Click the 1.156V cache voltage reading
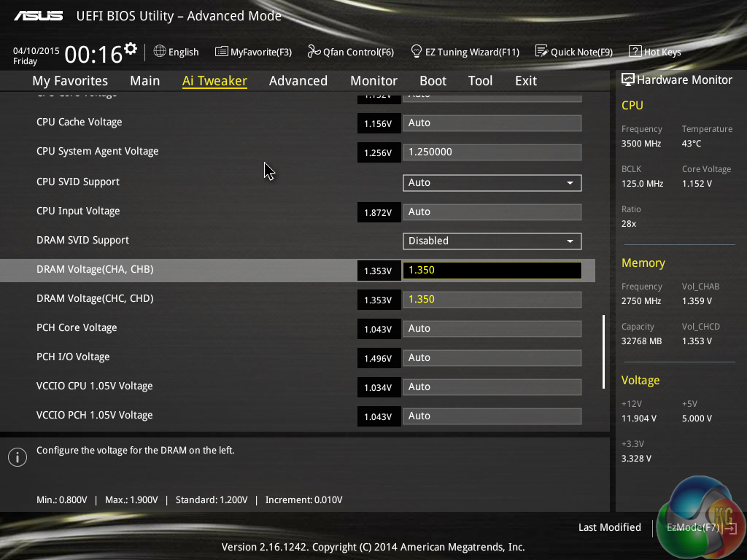This screenshot has height=560, width=747. 379,124
